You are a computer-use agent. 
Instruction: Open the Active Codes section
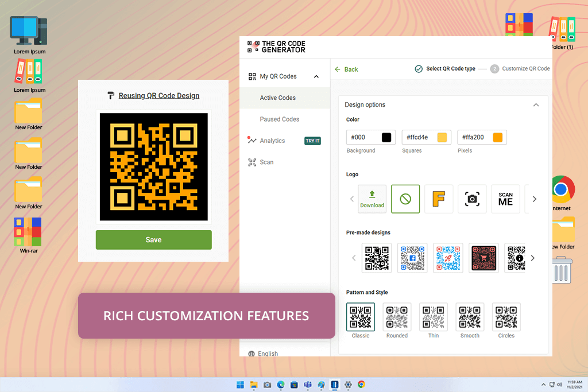[x=285, y=98]
